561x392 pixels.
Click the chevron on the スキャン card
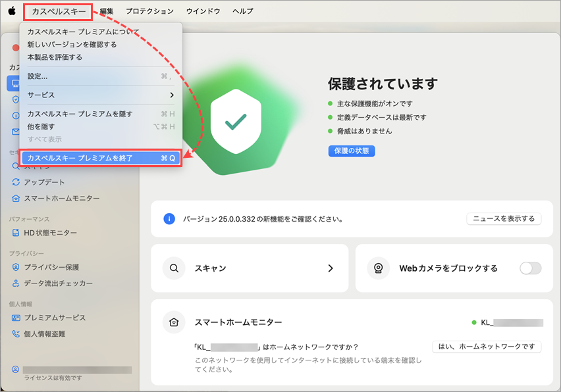coord(331,268)
